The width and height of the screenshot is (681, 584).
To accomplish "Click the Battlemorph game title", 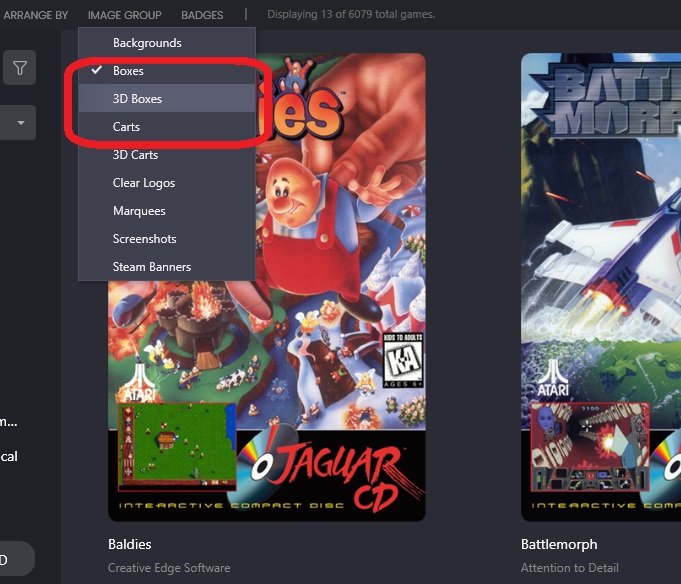I will click(559, 544).
